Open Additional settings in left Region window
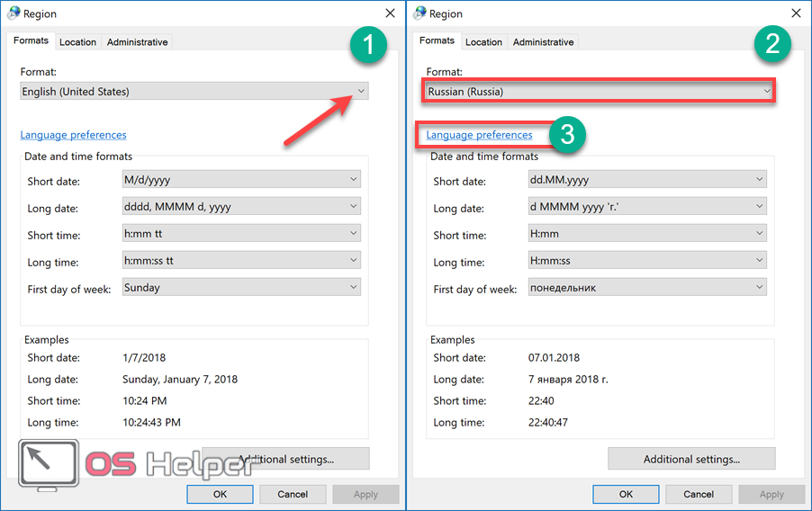Screen dimensions: 812x511 click(286, 459)
